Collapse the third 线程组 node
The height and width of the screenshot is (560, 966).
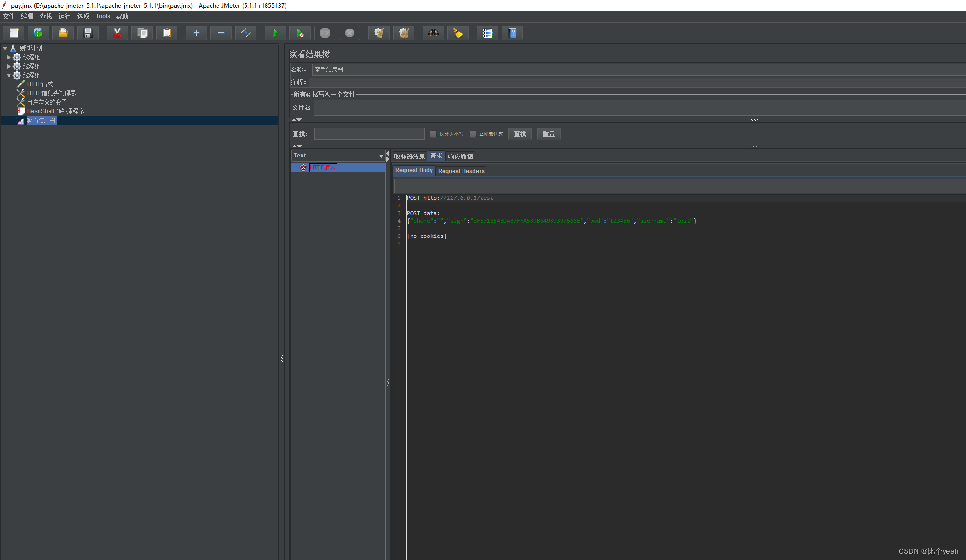(9, 75)
